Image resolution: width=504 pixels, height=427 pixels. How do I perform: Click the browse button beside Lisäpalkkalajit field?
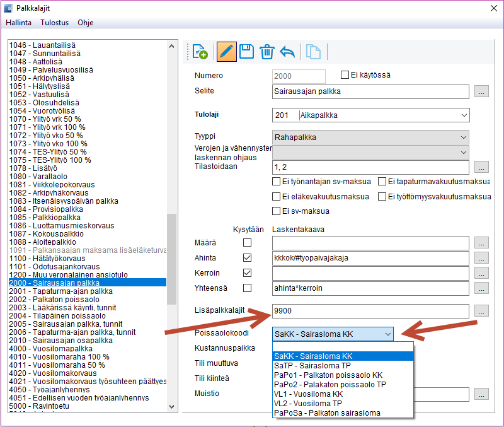pyautogui.click(x=482, y=311)
